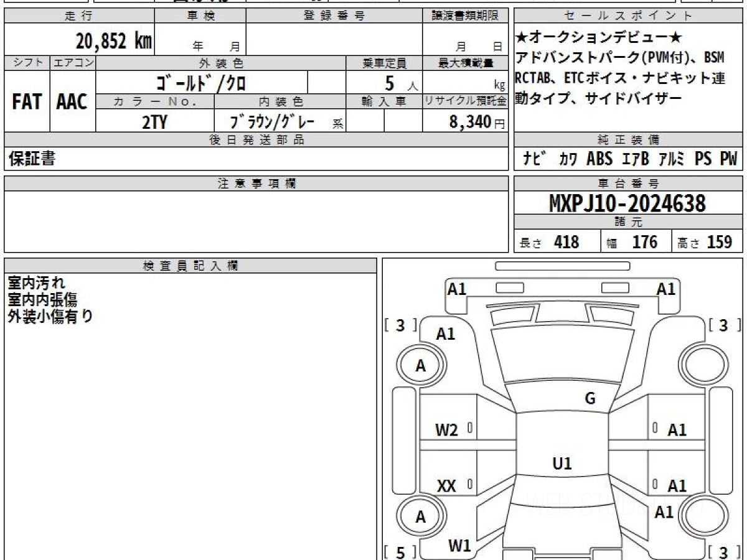Viewport: 747px width, 560px height.
Task: Click the エアコン label
Action: pyautogui.click(x=73, y=63)
